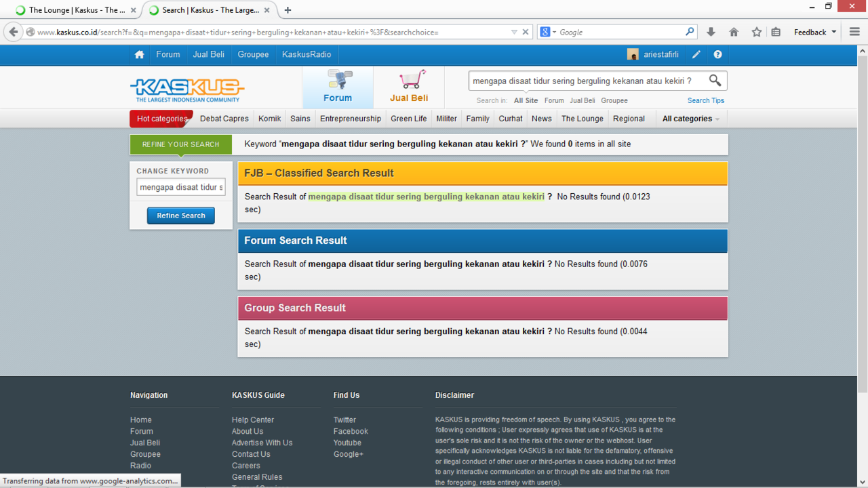Open Jual Beli in the top blue bar
Image resolution: width=868 pixels, height=488 pixels.
tap(208, 54)
